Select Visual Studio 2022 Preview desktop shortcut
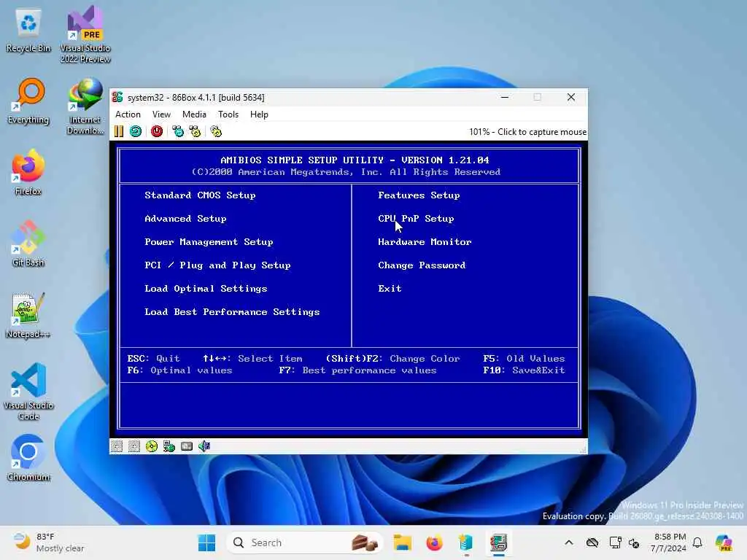This screenshot has height=560, width=747. (x=85, y=35)
